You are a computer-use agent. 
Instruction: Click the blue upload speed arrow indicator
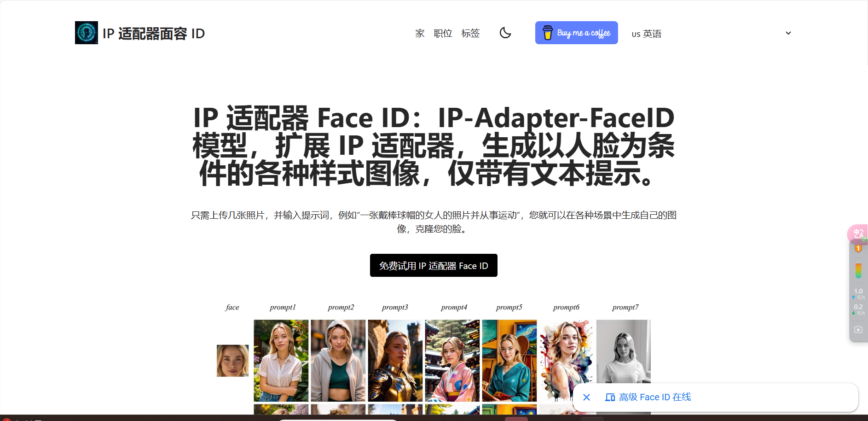(x=854, y=297)
